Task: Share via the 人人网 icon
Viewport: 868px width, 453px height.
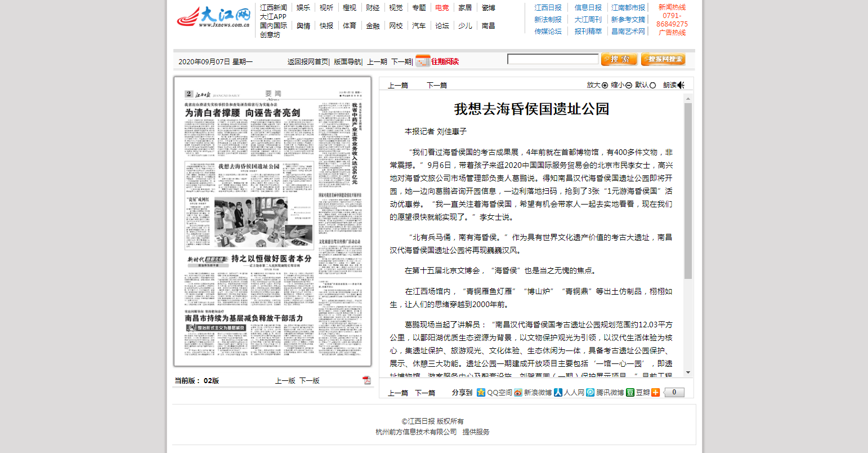Action: tap(558, 392)
